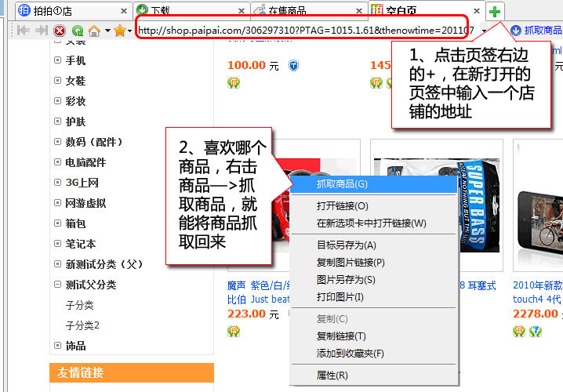
Task: Choose 复制链接(T) from context menu
Action: [x=374, y=336]
